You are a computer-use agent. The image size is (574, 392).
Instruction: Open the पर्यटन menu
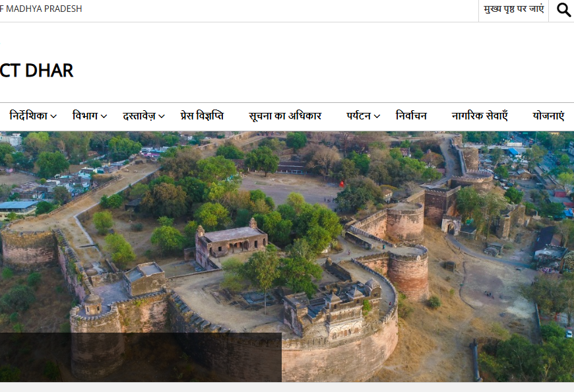tap(359, 116)
